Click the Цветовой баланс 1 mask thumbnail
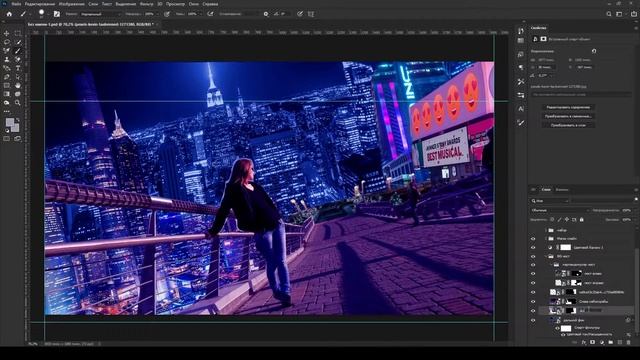 click(x=565, y=247)
